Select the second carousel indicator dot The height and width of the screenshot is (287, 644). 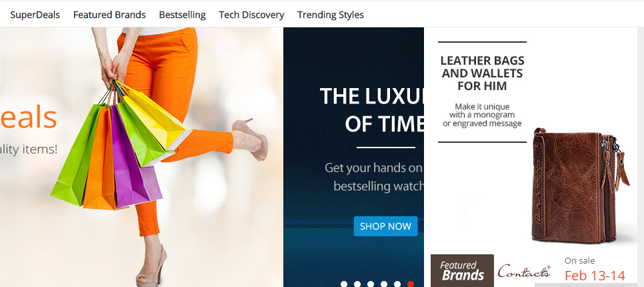pos(357,284)
